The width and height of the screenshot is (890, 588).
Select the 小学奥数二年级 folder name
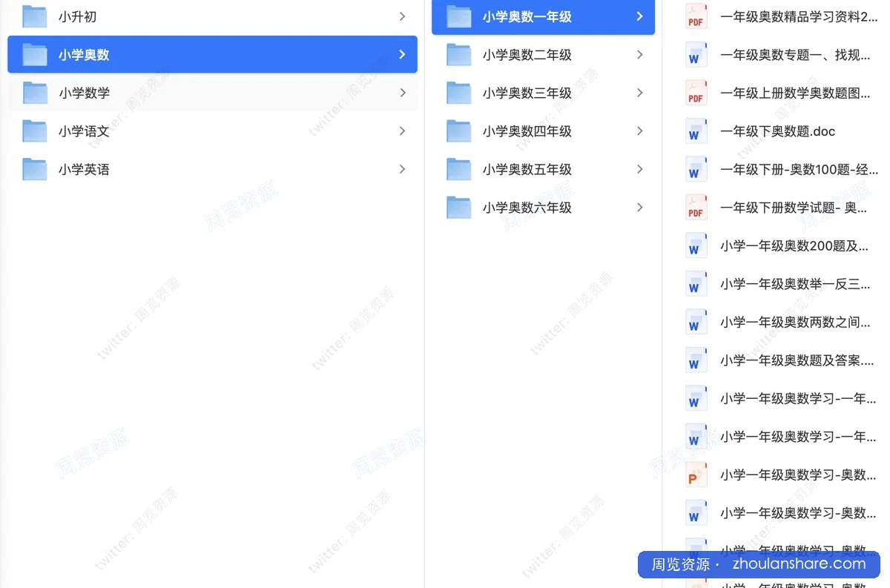coord(527,54)
